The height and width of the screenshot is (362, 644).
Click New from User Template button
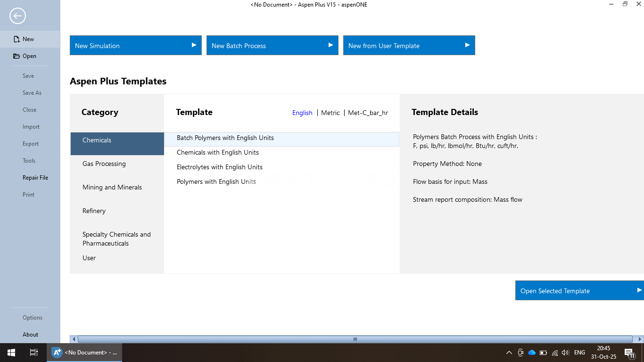click(409, 46)
